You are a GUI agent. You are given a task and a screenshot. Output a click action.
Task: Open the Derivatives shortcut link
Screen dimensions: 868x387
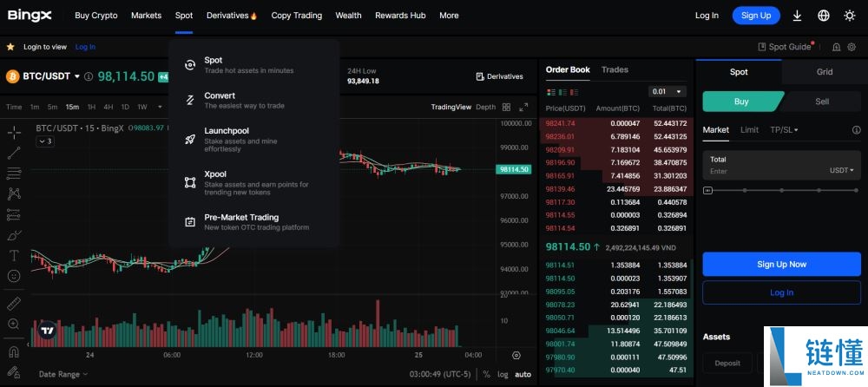[499, 76]
